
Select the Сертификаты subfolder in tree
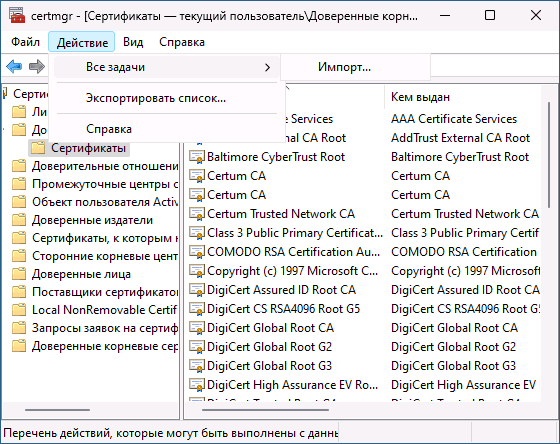click(88, 148)
